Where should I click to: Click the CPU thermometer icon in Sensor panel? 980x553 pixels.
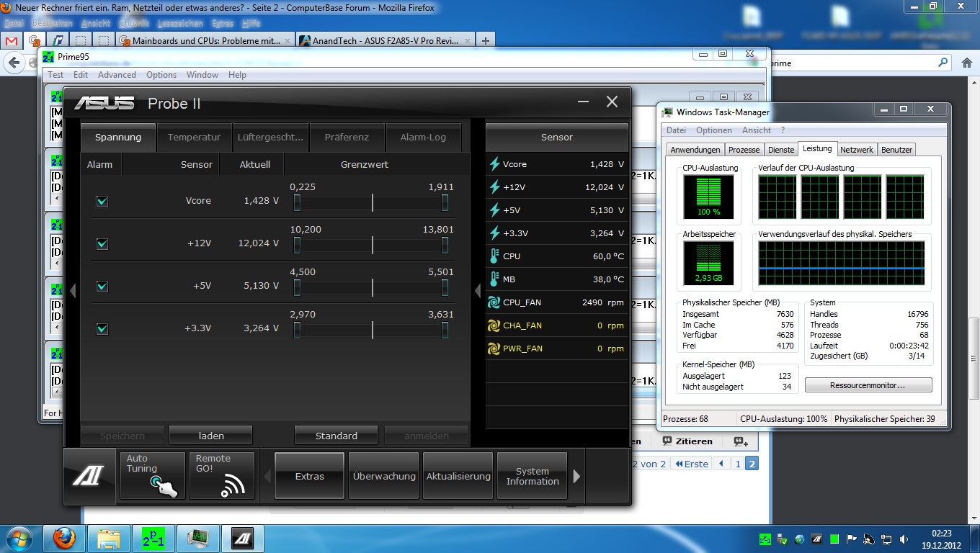pyautogui.click(x=494, y=256)
